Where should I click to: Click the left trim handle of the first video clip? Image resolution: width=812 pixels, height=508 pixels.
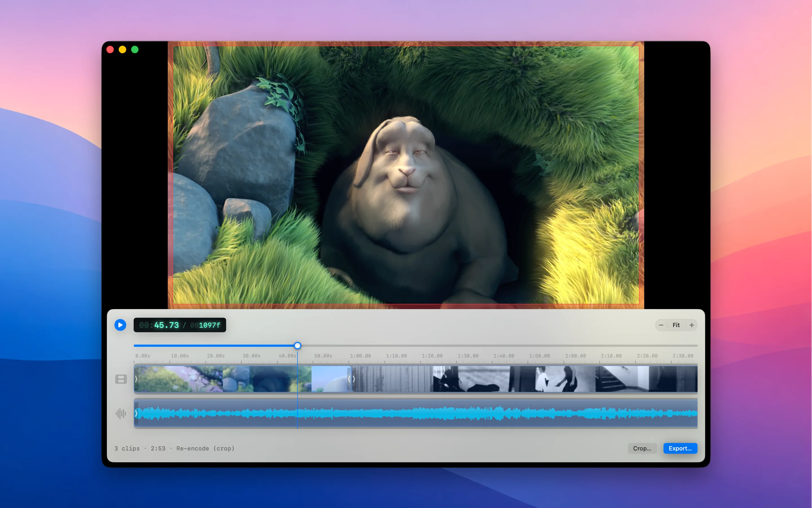click(136, 379)
